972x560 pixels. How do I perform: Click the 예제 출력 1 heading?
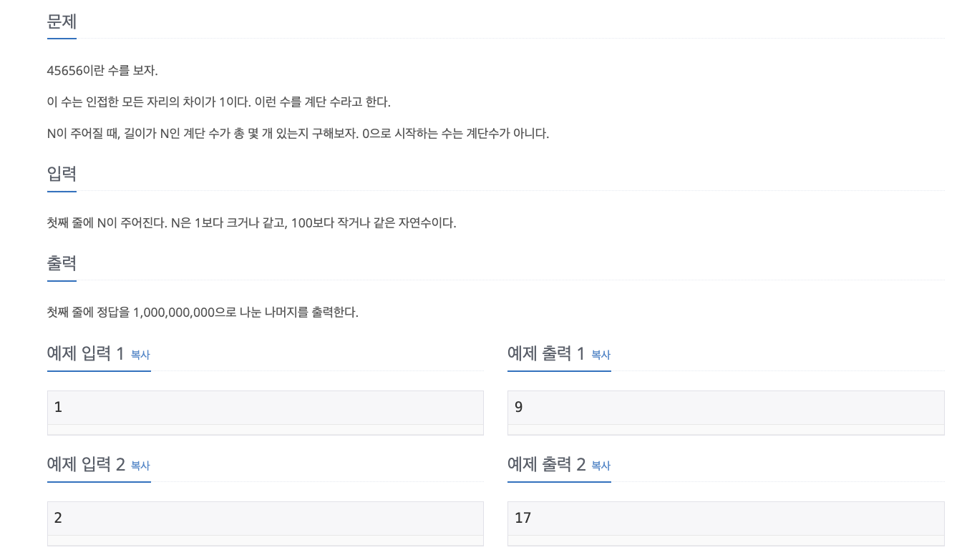click(546, 353)
